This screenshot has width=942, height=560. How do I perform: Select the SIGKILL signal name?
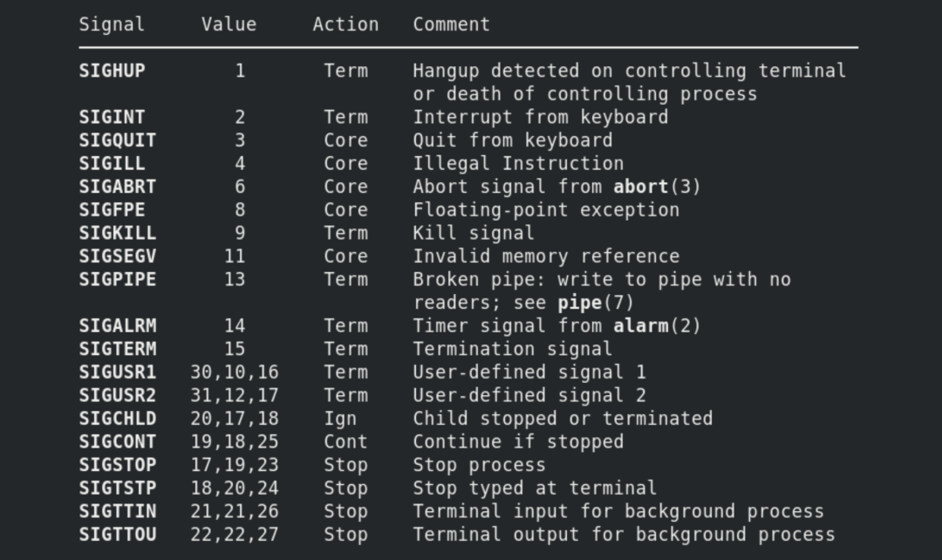(x=118, y=233)
